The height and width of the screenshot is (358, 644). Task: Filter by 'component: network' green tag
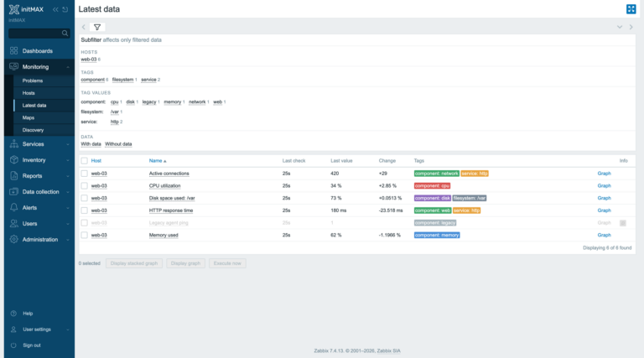tap(436, 174)
